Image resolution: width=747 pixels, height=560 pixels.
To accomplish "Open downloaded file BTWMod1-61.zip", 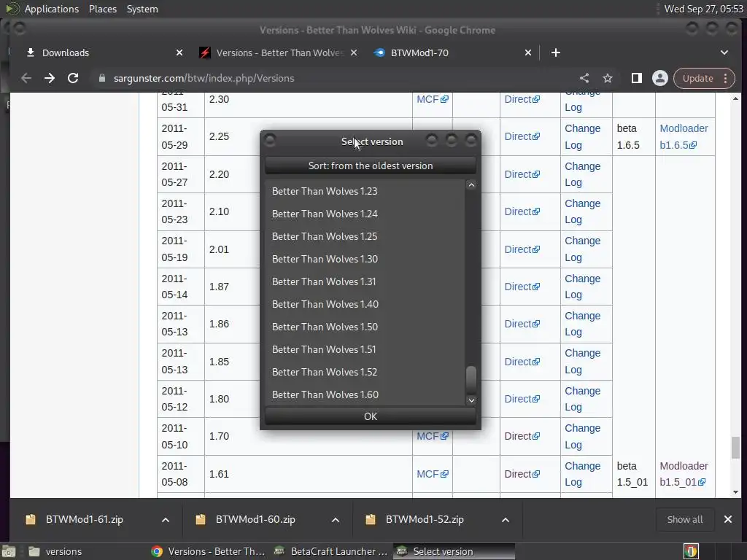I will coord(85,519).
